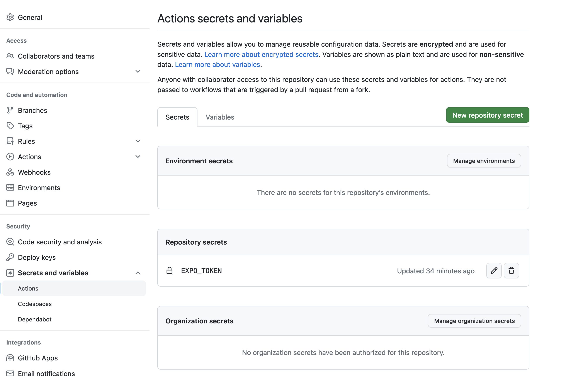Select Codespaces under Secrets and variables
The width and height of the screenshot is (561, 392).
[x=34, y=304]
